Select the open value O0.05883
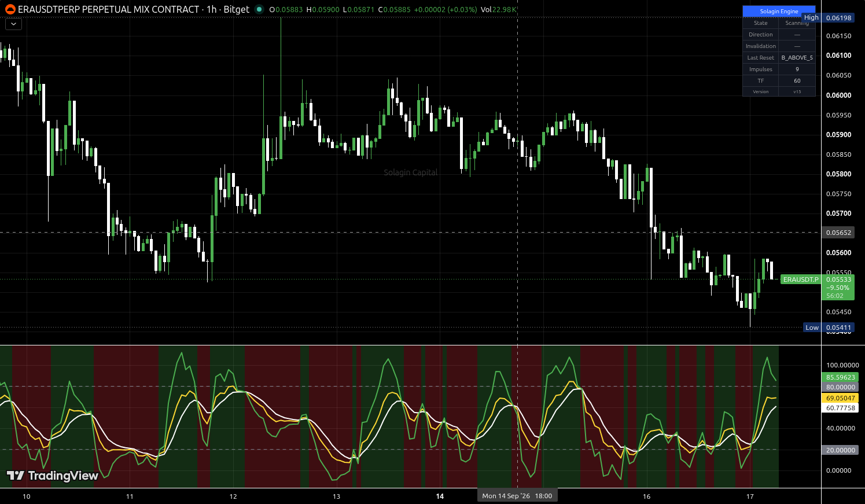Image resolution: width=865 pixels, height=504 pixels. tap(286, 10)
